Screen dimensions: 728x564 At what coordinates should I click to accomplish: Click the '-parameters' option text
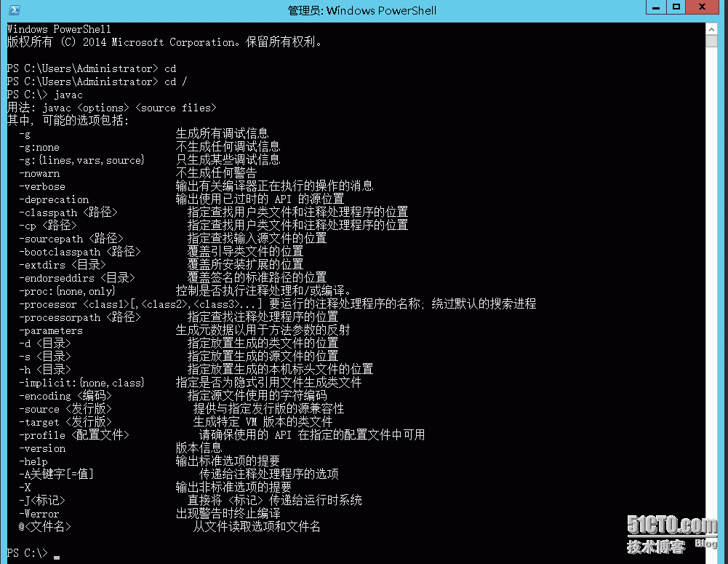[51, 331]
